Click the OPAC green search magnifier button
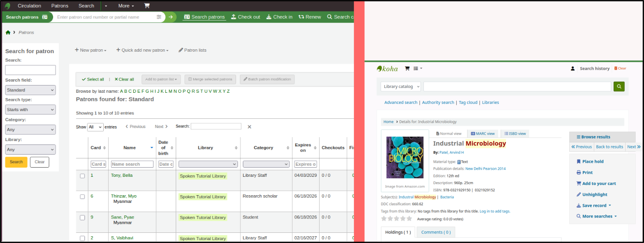Viewport: 644px width, 243px height. click(x=619, y=86)
